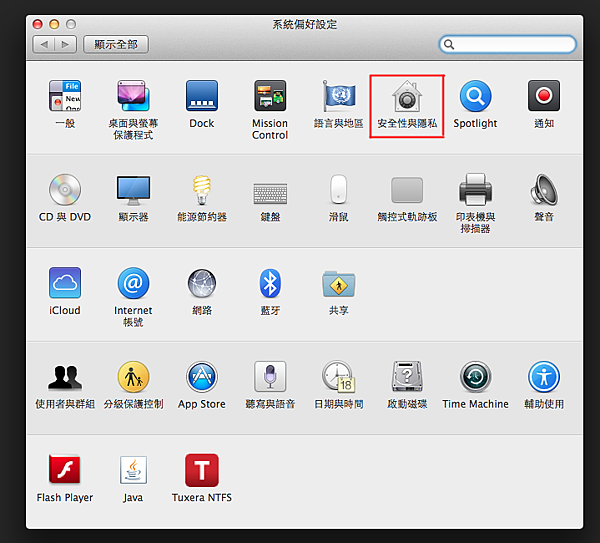This screenshot has width=600, height=543.
Task: Open CD 與 DVD preferences
Action: (x=65, y=190)
